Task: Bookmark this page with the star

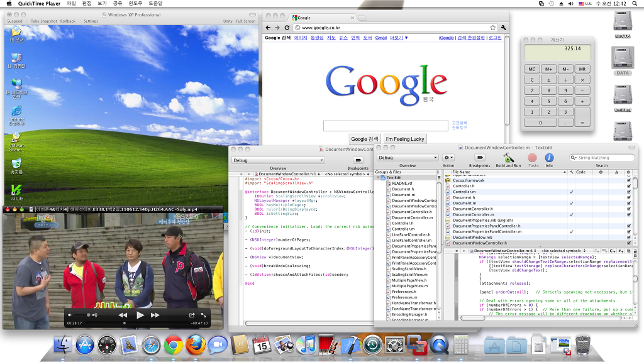Action: click(x=492, y=28)
